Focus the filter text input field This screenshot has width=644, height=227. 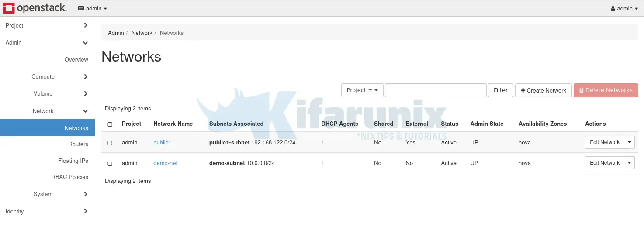tap(436, 90)
